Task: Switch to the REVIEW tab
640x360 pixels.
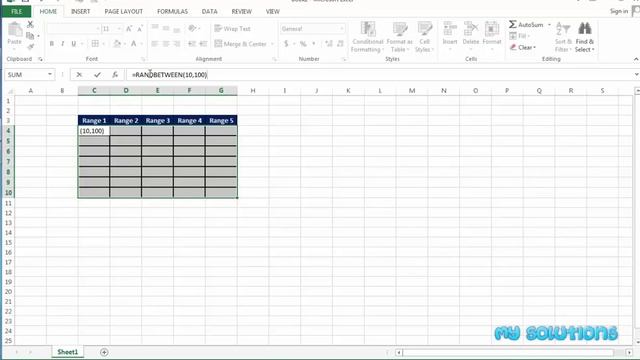Action: [242, 11]
